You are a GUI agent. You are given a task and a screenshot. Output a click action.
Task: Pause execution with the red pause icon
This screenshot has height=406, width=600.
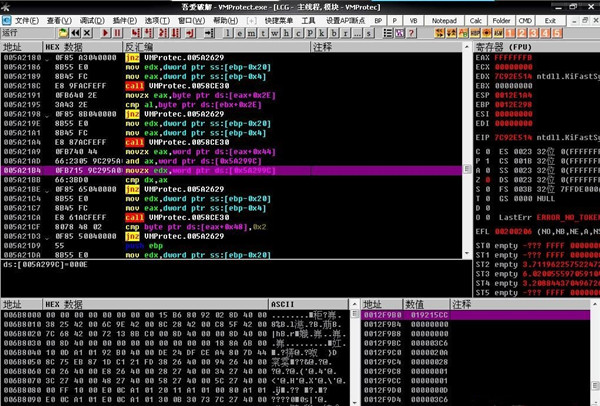tap(117, 33)
